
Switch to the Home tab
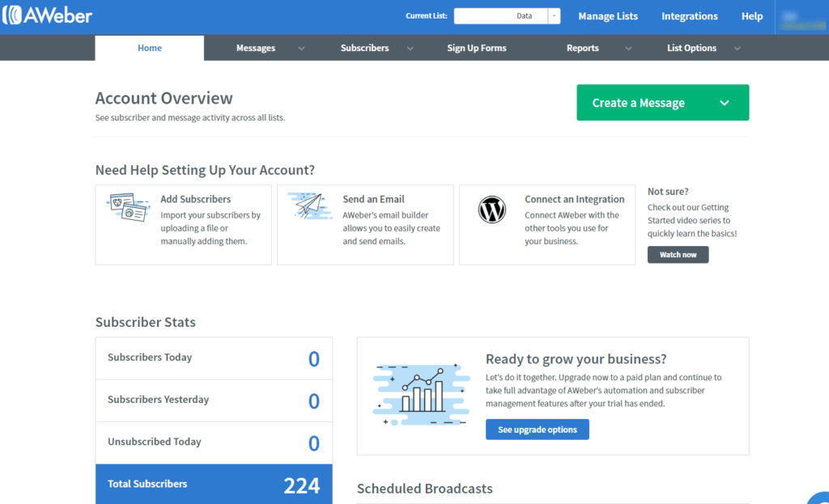click(150, 49)
